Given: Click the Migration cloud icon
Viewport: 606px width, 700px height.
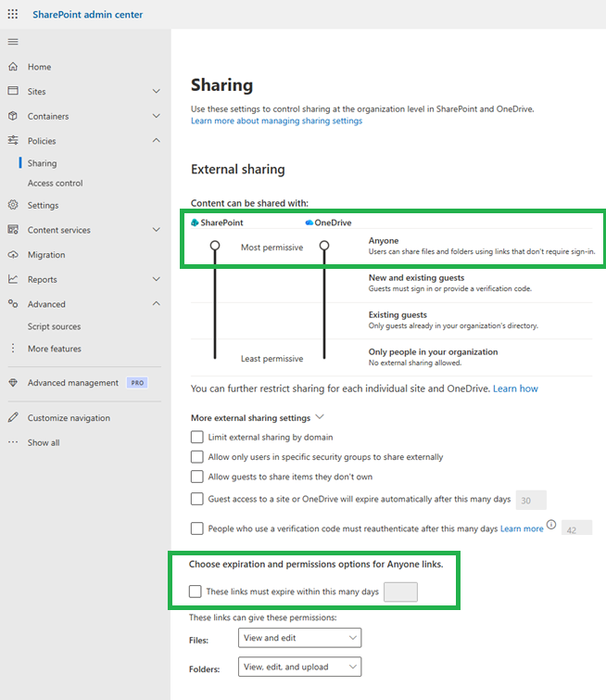Looking at the screenshot, I should [13, 254].
